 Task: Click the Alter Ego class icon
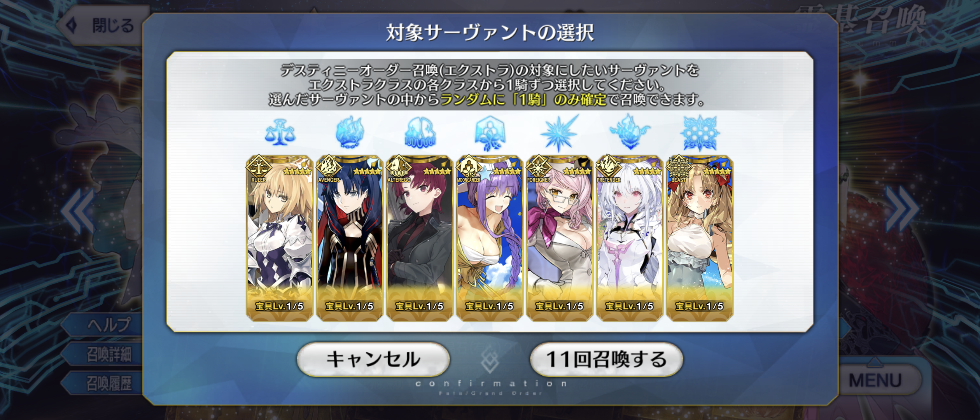tap(420, 133)
